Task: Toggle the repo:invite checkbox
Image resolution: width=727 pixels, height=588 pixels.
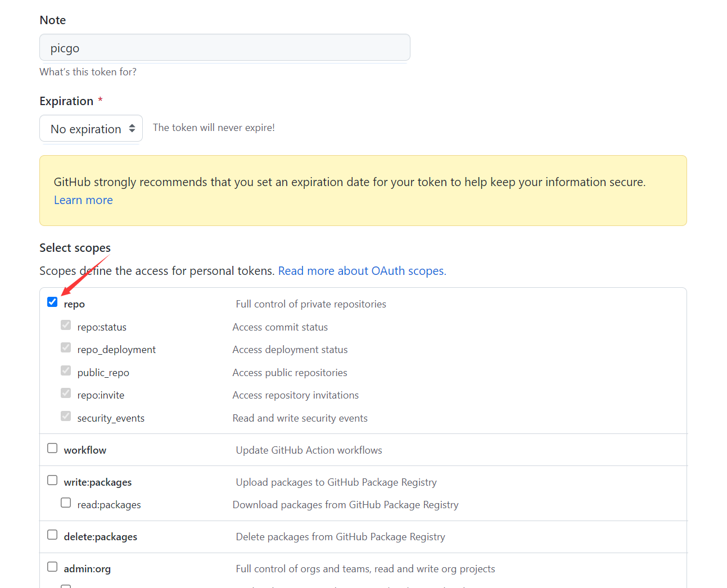Action: click(x=66, y=393)
